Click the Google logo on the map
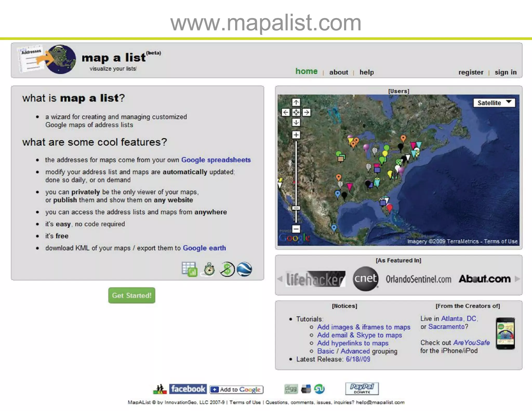This screenshot has width=532, height=411. point(294,238)
